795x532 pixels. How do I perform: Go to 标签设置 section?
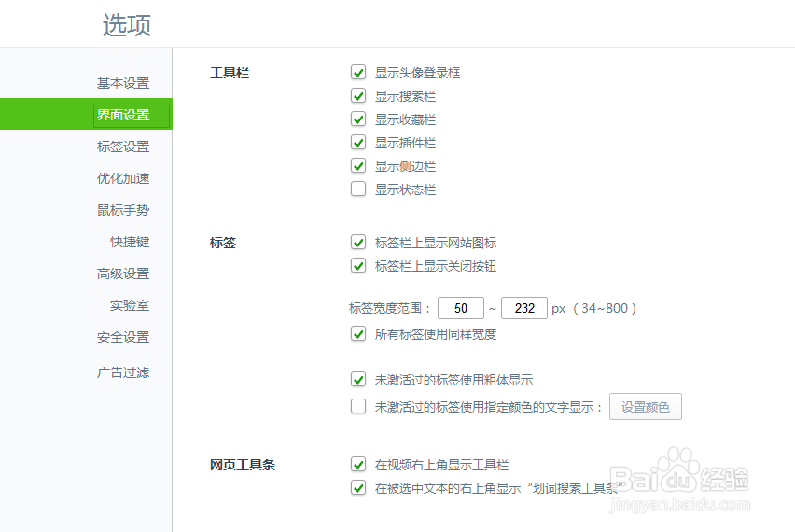tap(123, 147)
